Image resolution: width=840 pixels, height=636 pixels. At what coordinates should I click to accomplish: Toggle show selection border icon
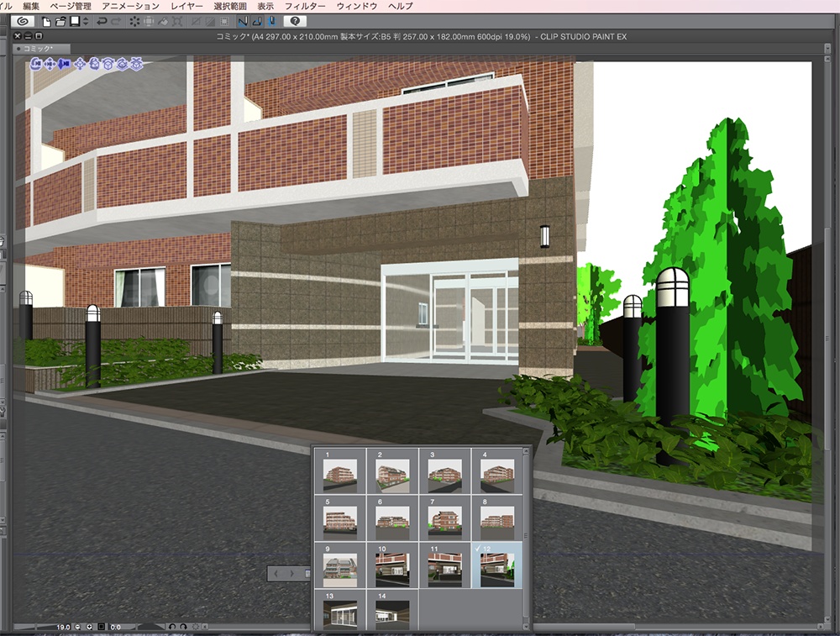pos(224,22)
